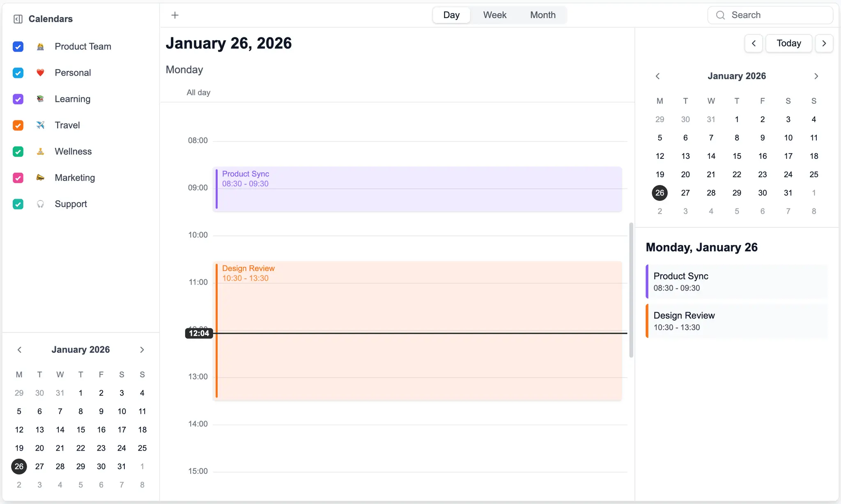
Task: Click the Personal heart icon
Action: [40, 73]
